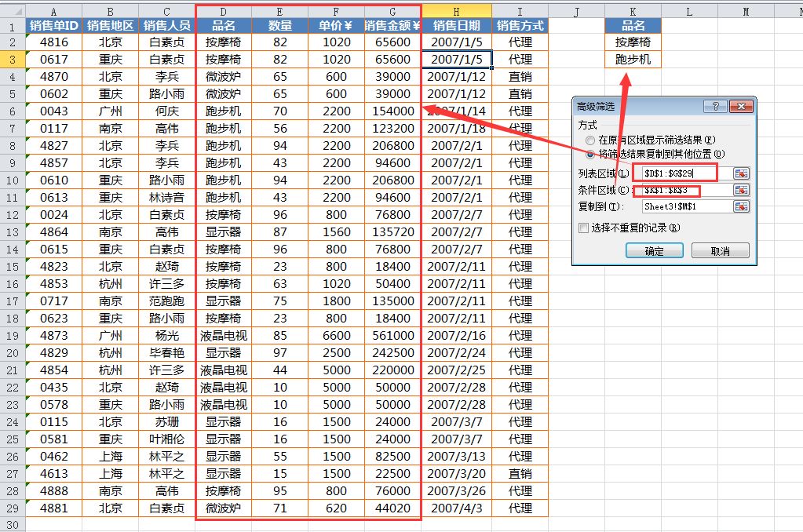This screenshot has width=803, height=532.
Task: Click amount cell 82500
Action: 392,456
